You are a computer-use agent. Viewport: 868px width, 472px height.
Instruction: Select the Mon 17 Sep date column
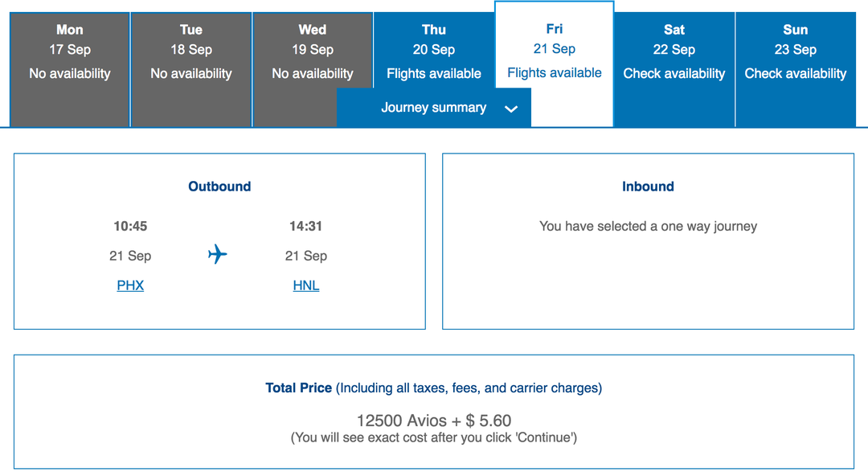tap(69, 50)
